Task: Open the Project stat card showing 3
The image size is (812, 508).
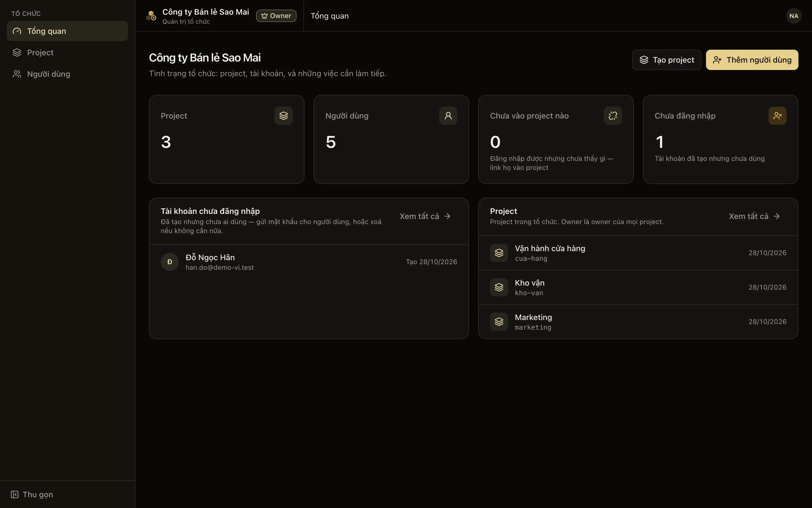Action: coord(226,139)
